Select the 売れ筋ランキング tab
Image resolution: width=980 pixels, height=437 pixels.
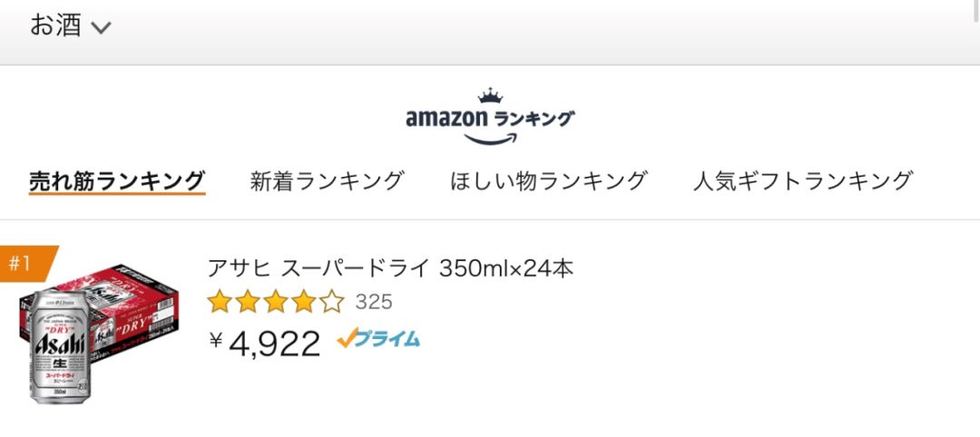point(117,181)
